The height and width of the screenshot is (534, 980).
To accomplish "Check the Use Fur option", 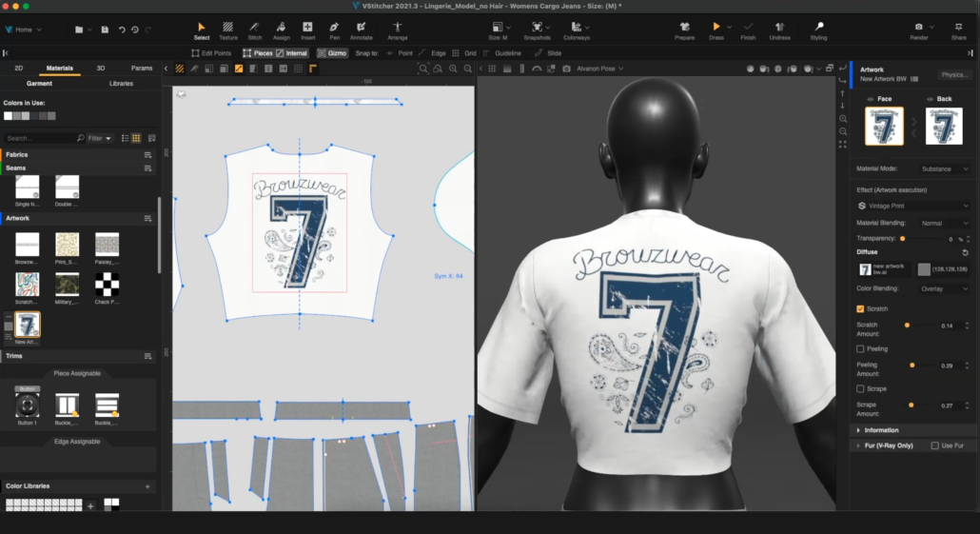I will 934,445.
